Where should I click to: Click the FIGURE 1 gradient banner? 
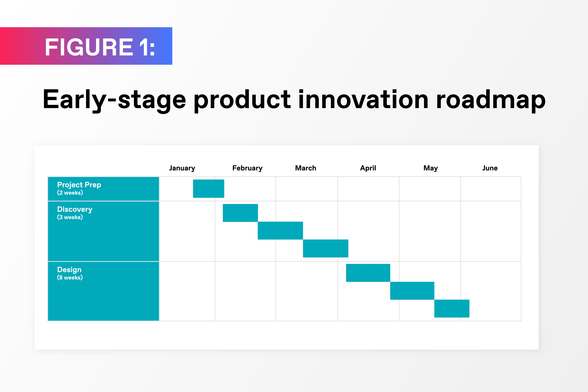[x=86, y=46]
